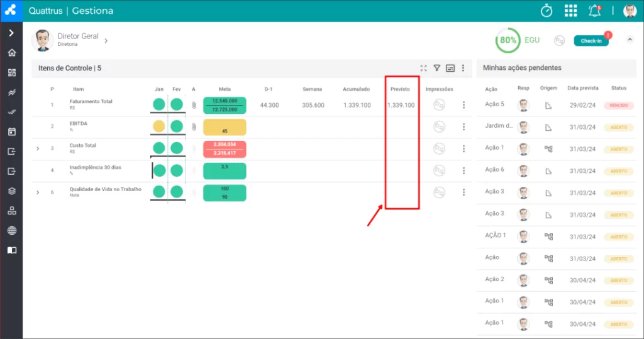Click Inadimplência 30 dias meta box
The width and height of the screenshot is (644, 339).
click(225, 170)
